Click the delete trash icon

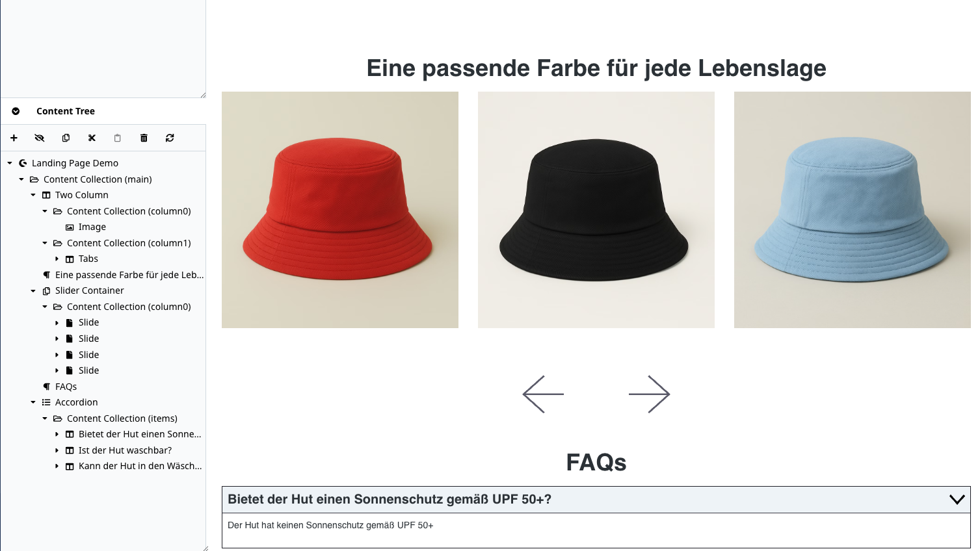coord(144,138)
